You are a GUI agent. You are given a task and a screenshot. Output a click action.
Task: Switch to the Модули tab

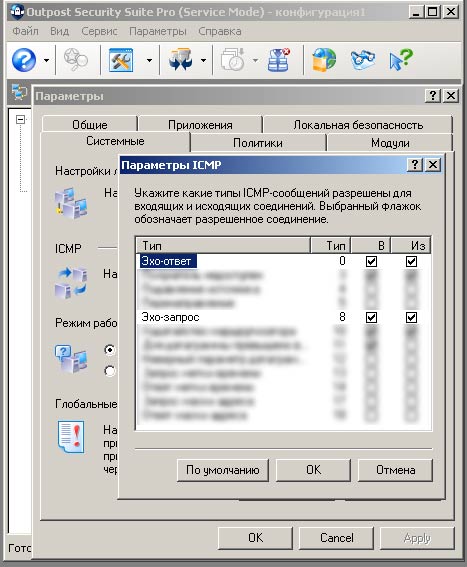click(x=390, y=143)
